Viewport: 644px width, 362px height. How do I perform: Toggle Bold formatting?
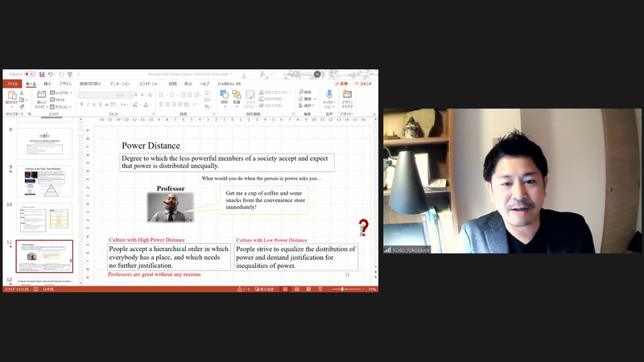point(82,105)
